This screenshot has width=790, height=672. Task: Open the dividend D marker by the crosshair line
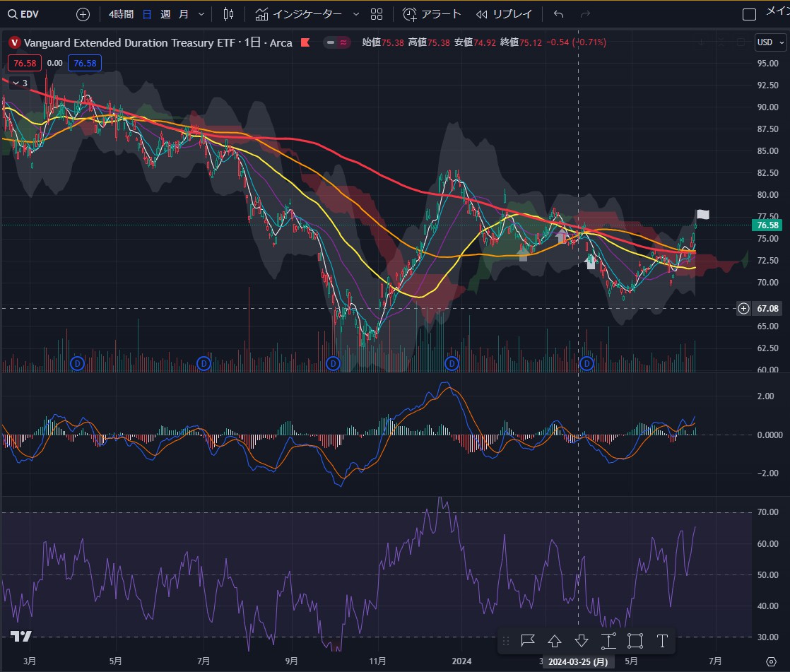pos(586,363)
